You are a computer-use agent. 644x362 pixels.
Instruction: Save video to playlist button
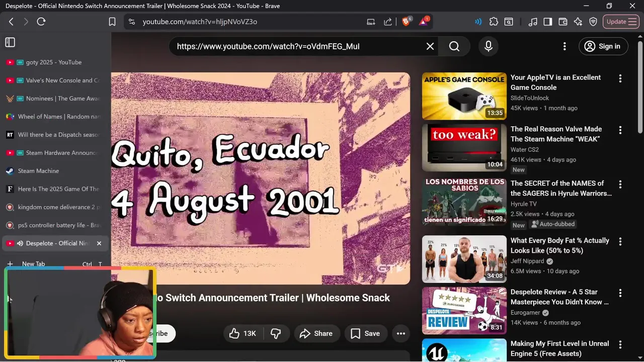pos(365,333)
